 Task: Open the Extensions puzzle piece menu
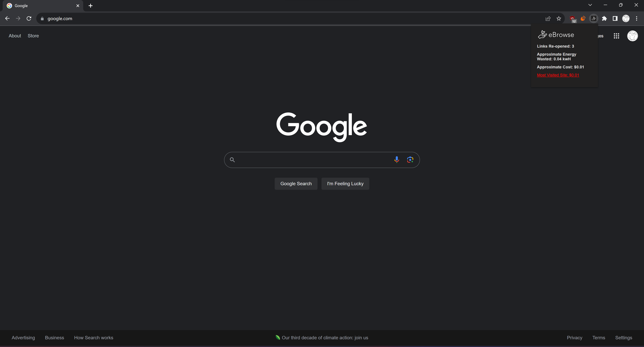[x=604, y=18]
